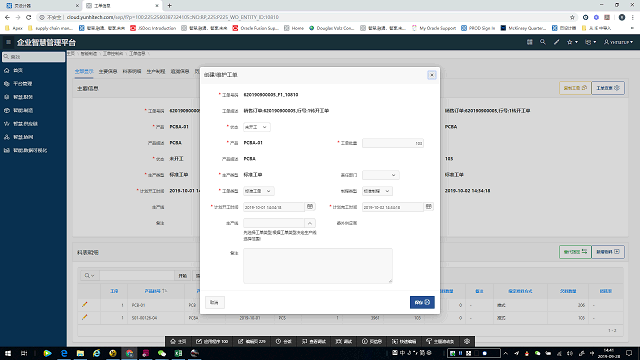
Task: Switch to the 主要信息 tab
Action: (108, 71)
